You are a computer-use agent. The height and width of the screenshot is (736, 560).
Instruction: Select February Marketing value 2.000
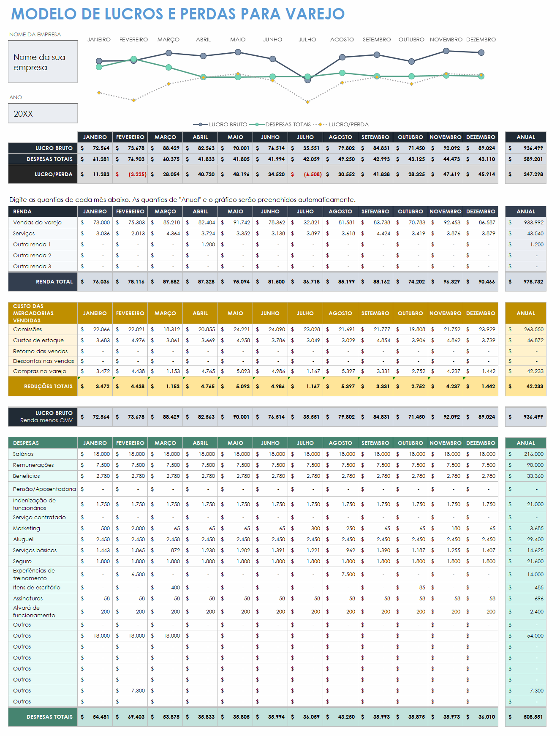coord(130,529)
